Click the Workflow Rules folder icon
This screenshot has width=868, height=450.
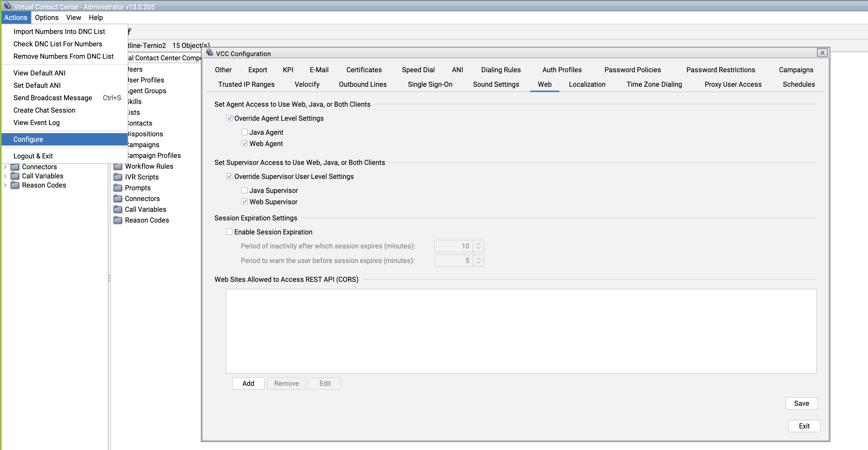tap(118, 166)
